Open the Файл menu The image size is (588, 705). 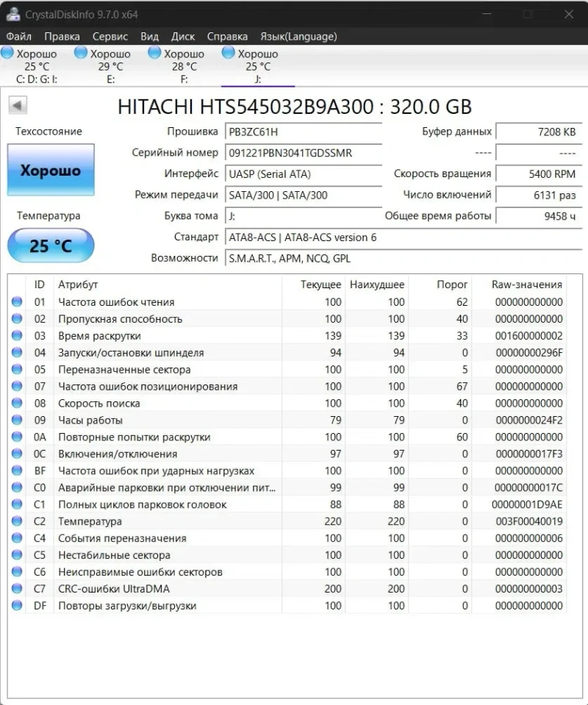(19, 37)
